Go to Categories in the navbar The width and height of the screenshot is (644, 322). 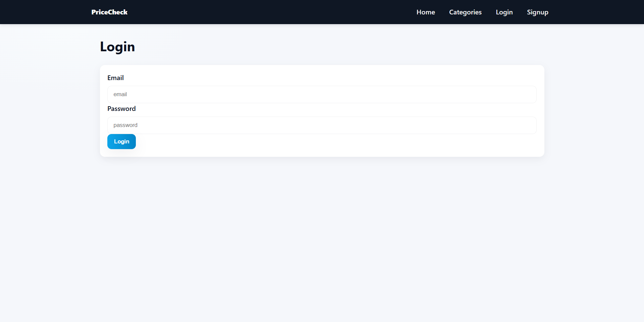click(x=465, y=12)
